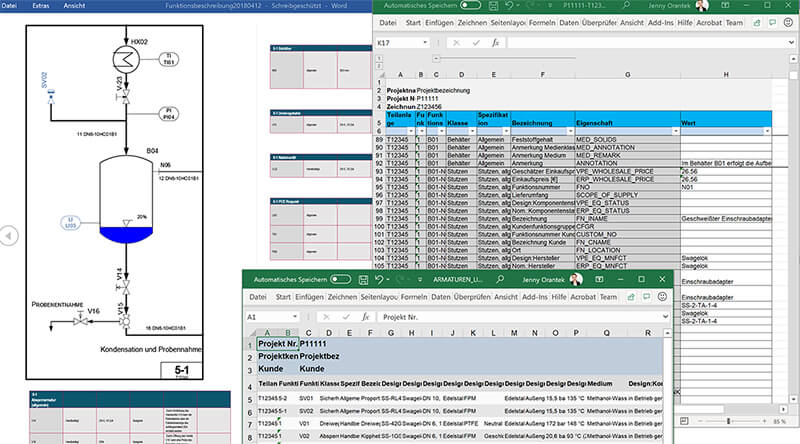Click the fx insert function icon beside K17
This screenshot has height=444, width=800.
click(495, 43)
